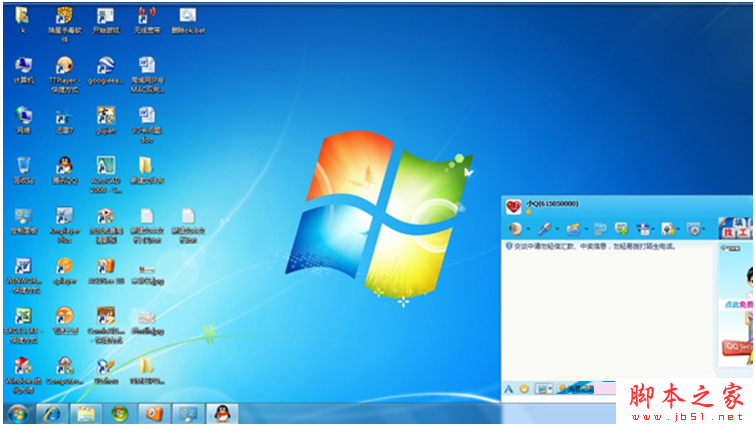Screen dimensions: 755x428
Task: Click the green Windows orb taskbar icon
Action: [119, 414]
